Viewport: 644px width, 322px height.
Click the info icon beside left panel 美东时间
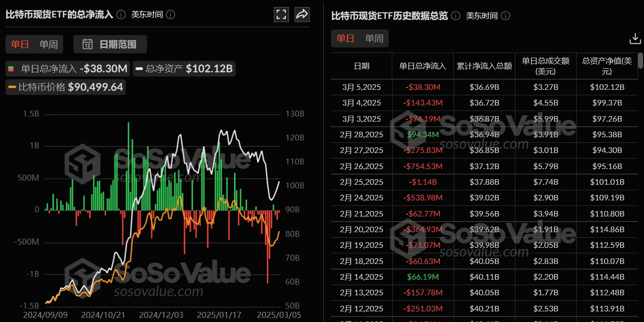(170, 14)
